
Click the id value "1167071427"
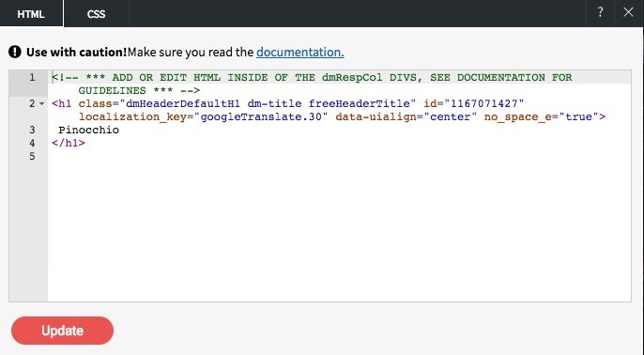coord(484,103)
